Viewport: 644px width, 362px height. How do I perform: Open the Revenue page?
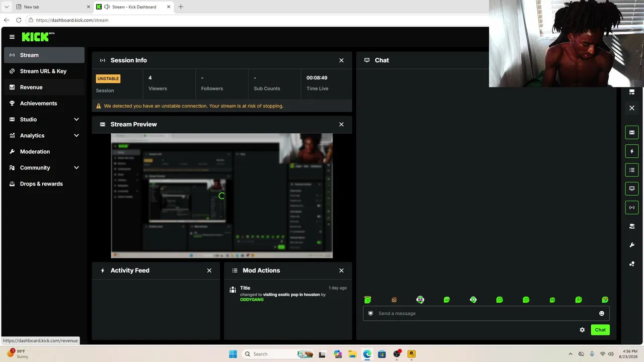pyautogui.click(x=44, y=87)
